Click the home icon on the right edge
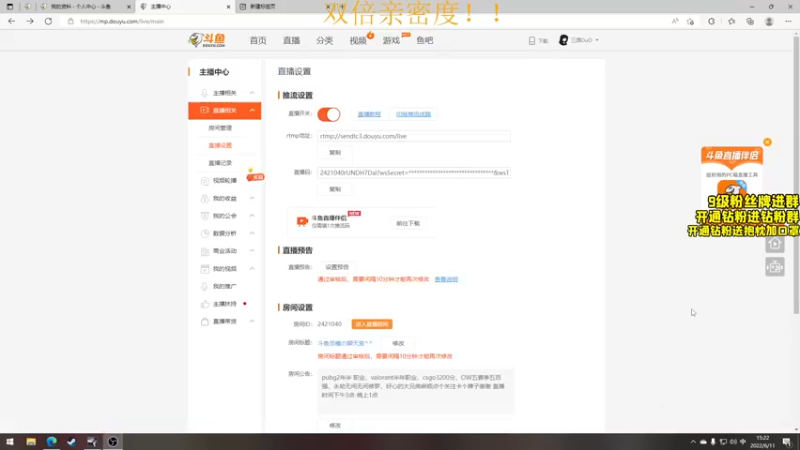The height and width of the screenshot is (450, 800). (775, 243)
